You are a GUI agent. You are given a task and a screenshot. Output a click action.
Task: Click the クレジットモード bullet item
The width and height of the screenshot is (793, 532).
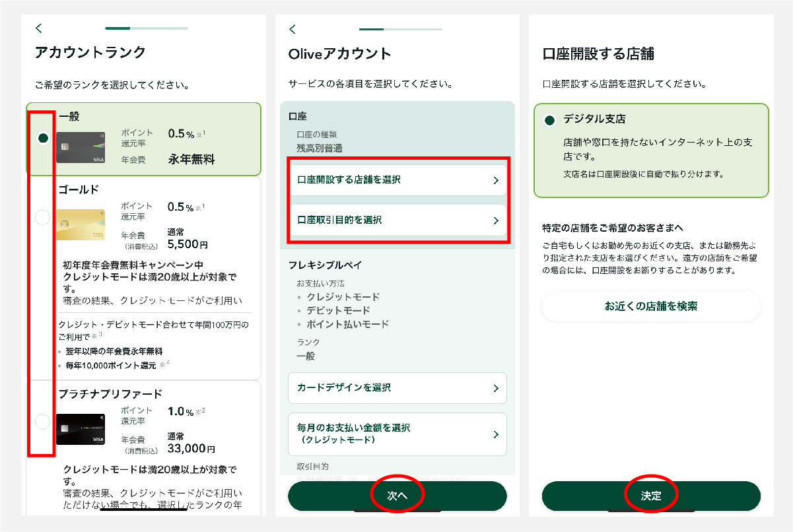click(x=343, y=297)
